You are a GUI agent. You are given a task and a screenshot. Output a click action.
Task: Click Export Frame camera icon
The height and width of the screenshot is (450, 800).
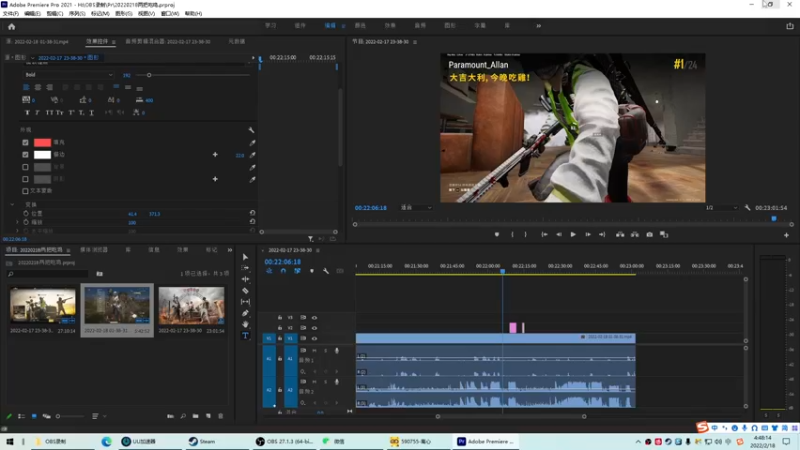tap(649, 235)
